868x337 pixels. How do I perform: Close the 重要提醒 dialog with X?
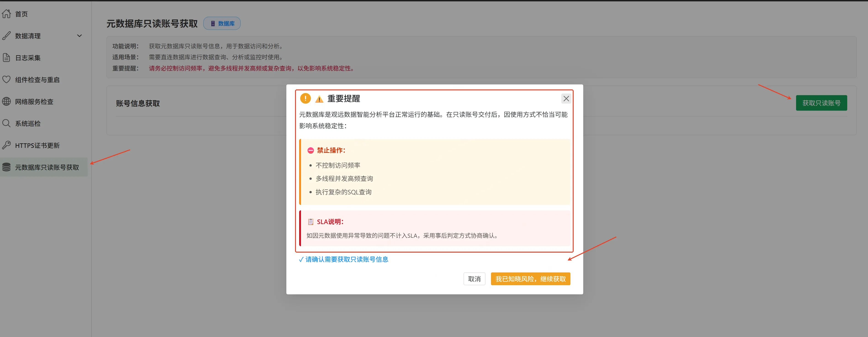[x=566, y=99]
